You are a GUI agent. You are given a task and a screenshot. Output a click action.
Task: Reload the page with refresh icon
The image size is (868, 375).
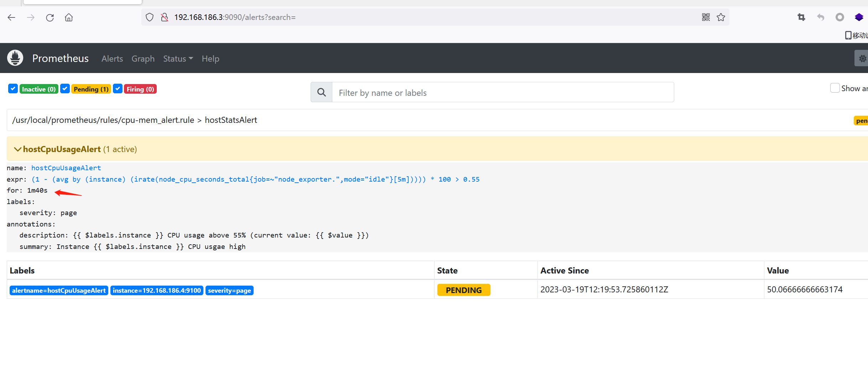point(50,17)
